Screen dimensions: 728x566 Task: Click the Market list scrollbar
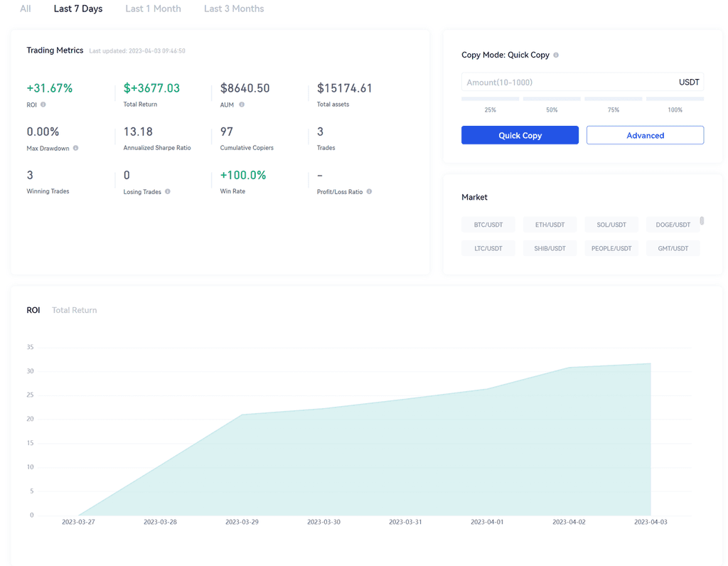tap(702, 221)
